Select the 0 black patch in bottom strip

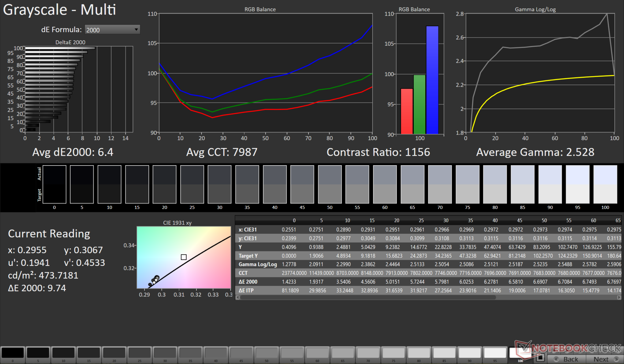tap(13, 353)
